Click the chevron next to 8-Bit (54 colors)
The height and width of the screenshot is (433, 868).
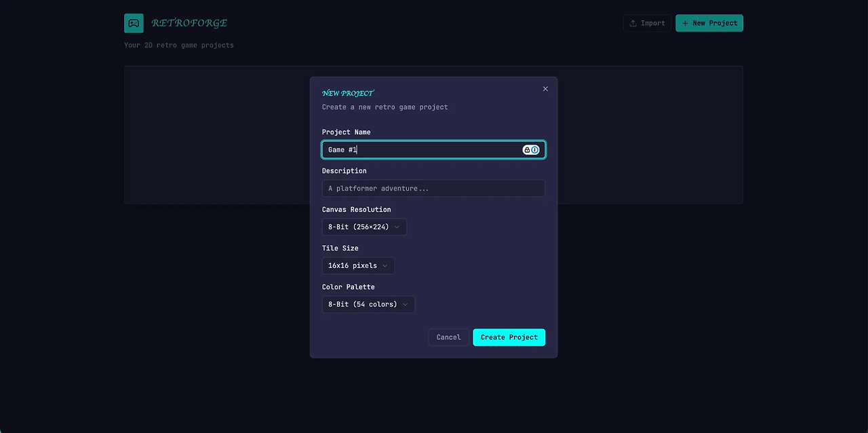405,305
